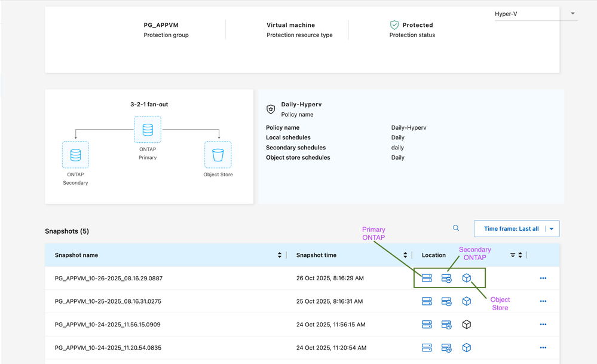This screenshot has width=597, height=364.
Task: Sort by Snapshot name column arrows
Action: click(x=279, y=255)
